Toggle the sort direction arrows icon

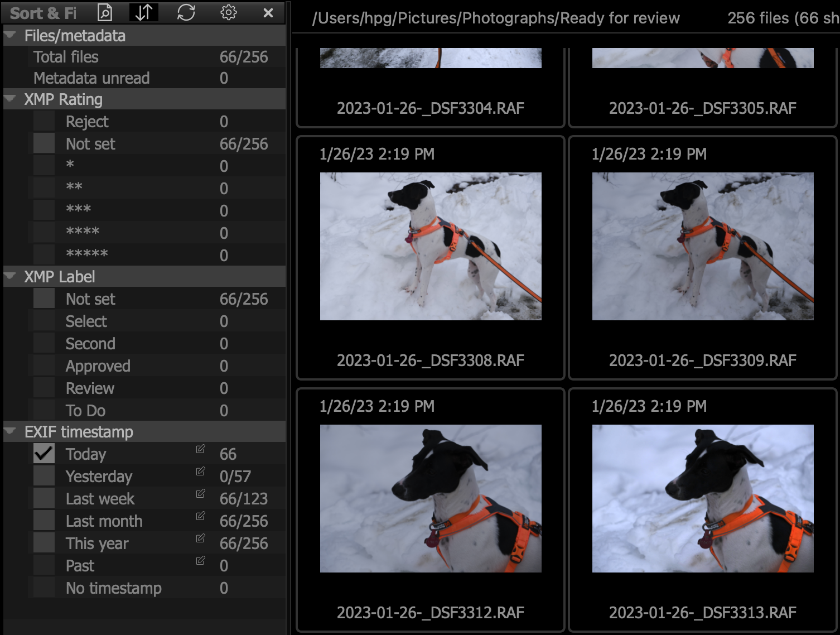pos(144,12)
